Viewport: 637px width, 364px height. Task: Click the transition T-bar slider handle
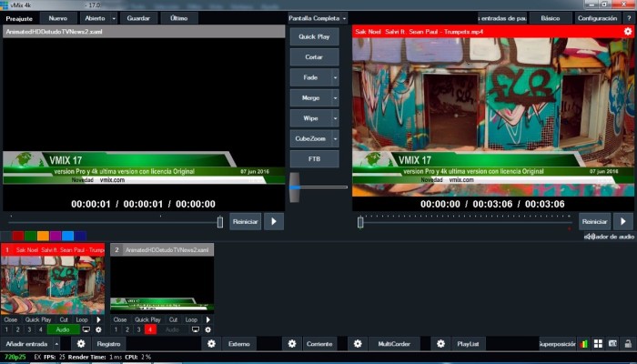294,187
